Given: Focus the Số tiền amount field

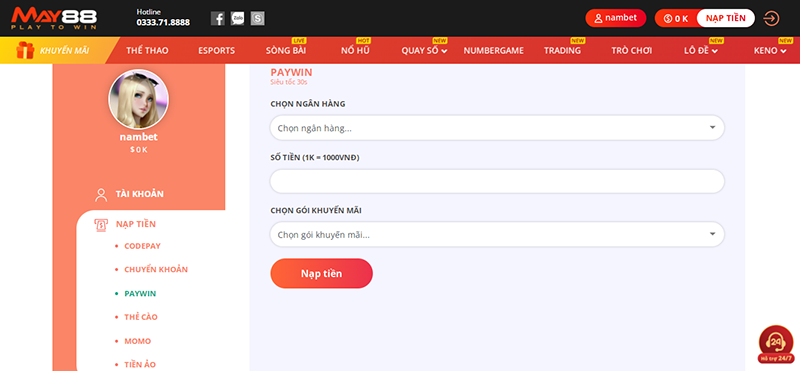Looking at the screenshot, I should pos(497,181).
